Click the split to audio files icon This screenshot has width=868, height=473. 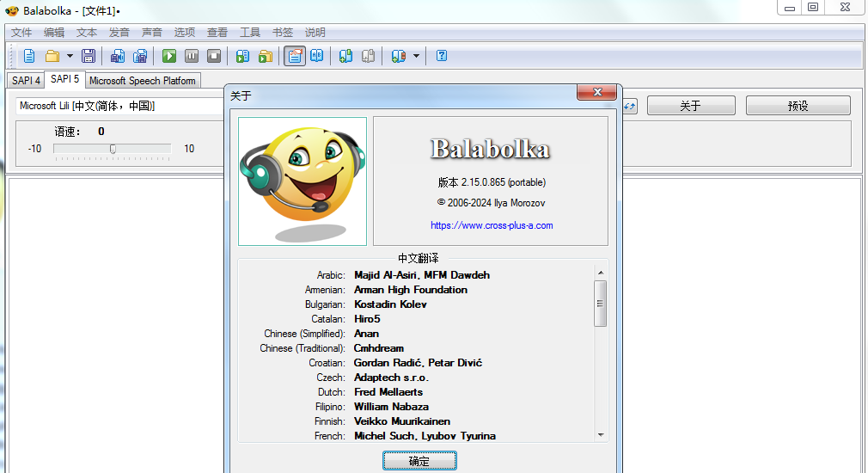pyautogui.click(x=141, y=56)
